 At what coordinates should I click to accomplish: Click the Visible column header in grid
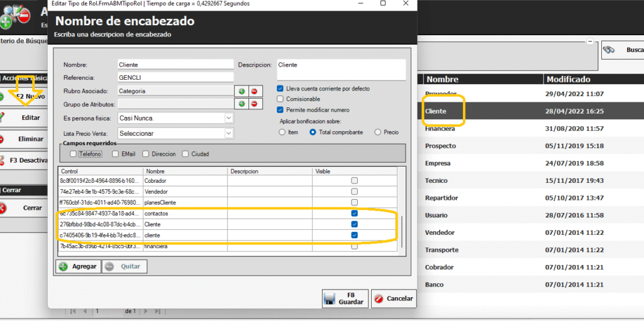pos(322,171)
